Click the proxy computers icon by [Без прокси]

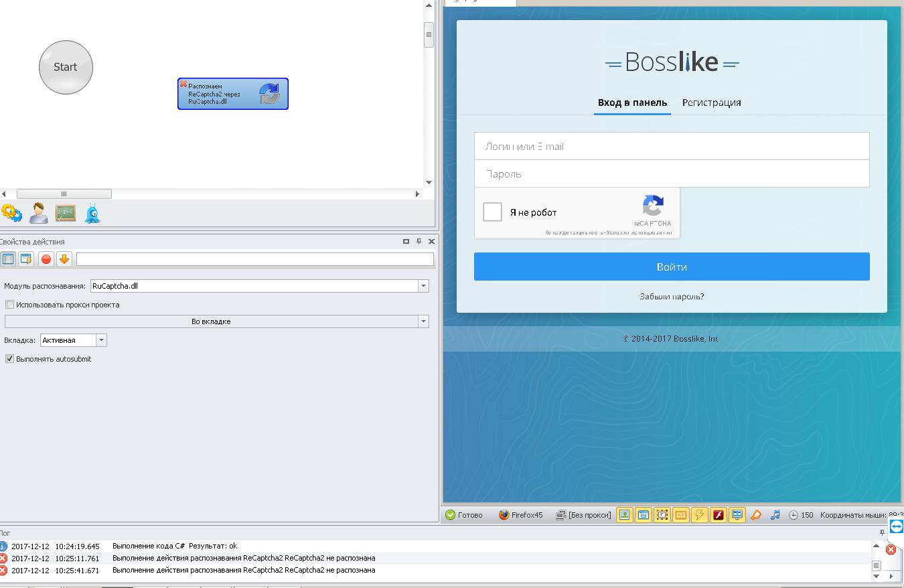click(x=561, y=515)
